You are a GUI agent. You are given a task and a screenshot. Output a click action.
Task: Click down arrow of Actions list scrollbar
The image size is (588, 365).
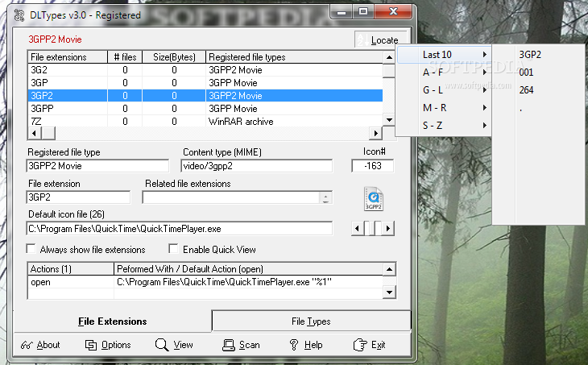389,292
